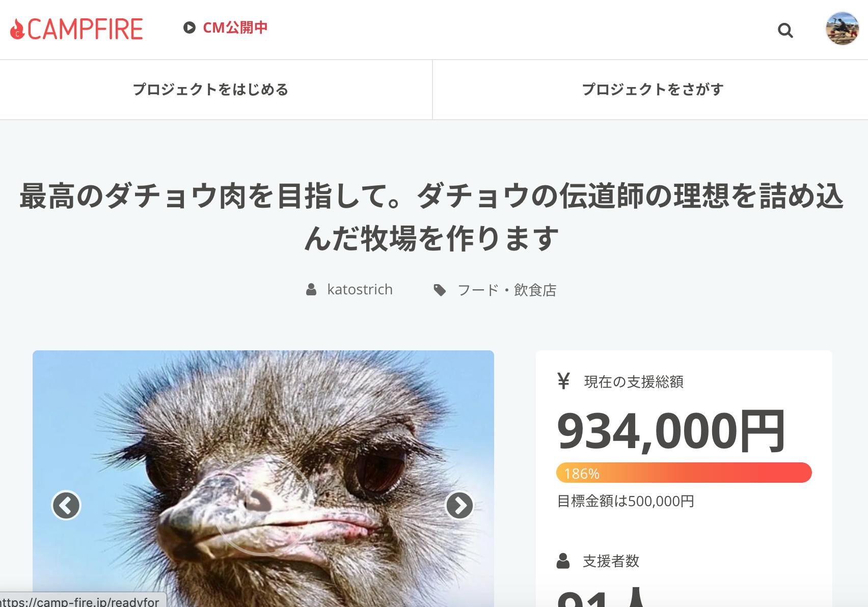This screenshot has height=607, width=868.
Task: Click the tag icon beside フード・飲食店
Action: (x=440, y=290)
